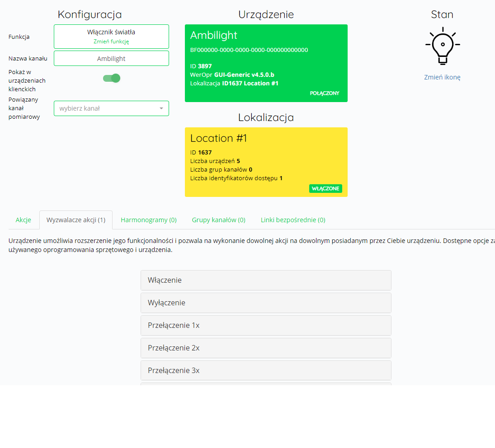Screen dimensions: 495x448
Task: Click the POŁĄCZONY status label
Action: tap(325, 93)
